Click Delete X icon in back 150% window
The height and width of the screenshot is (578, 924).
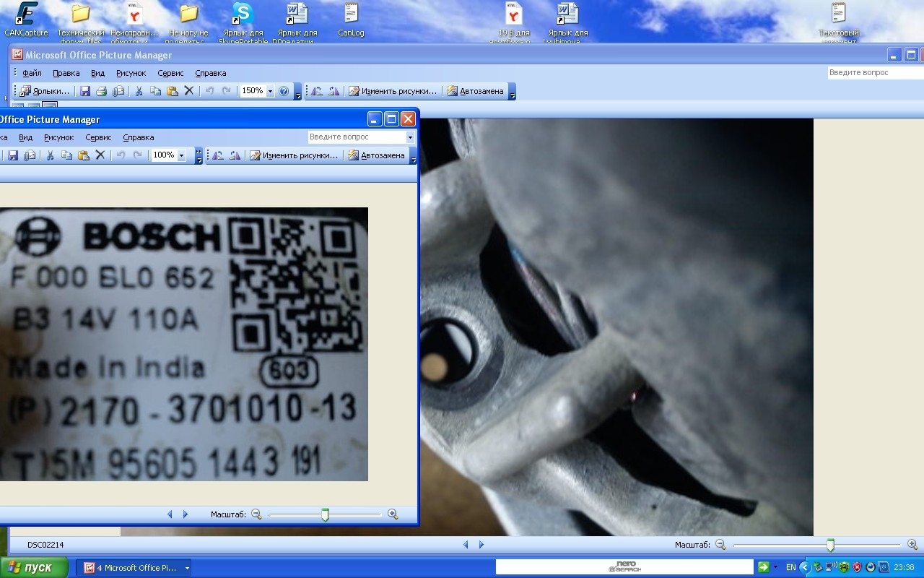[189, 91]
